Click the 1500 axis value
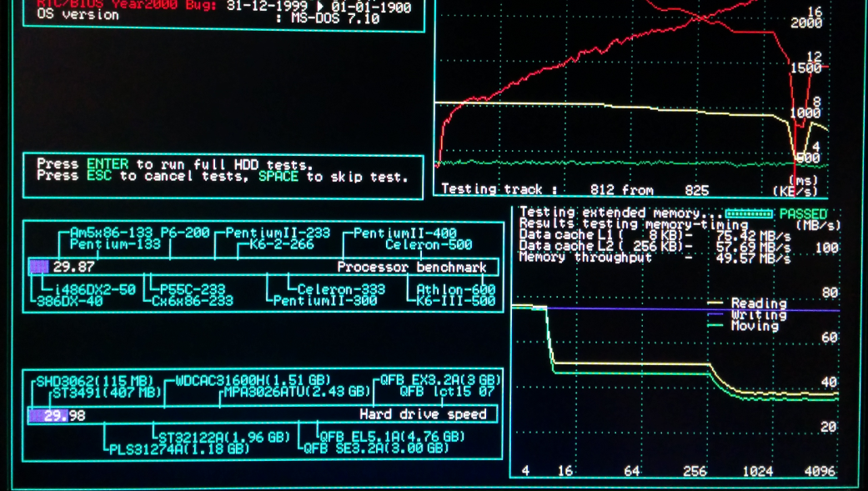The width and height of the screenshot is (868, 491). click(806, 68)
